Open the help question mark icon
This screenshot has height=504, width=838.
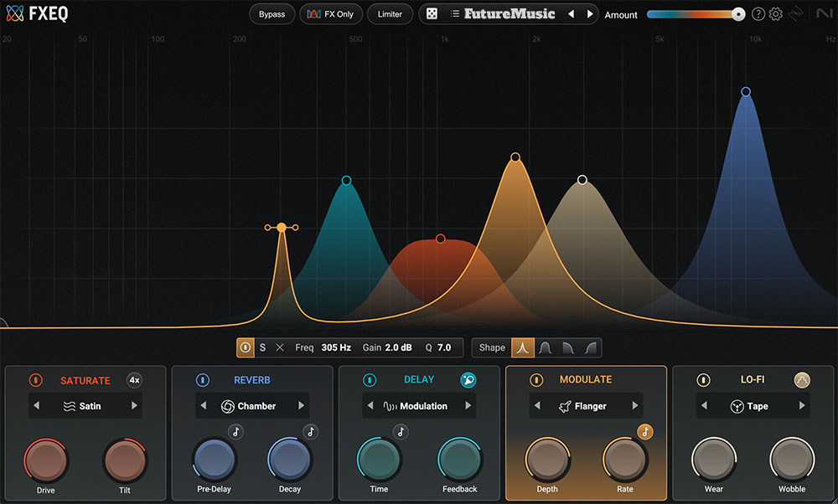tap(757, 13)
